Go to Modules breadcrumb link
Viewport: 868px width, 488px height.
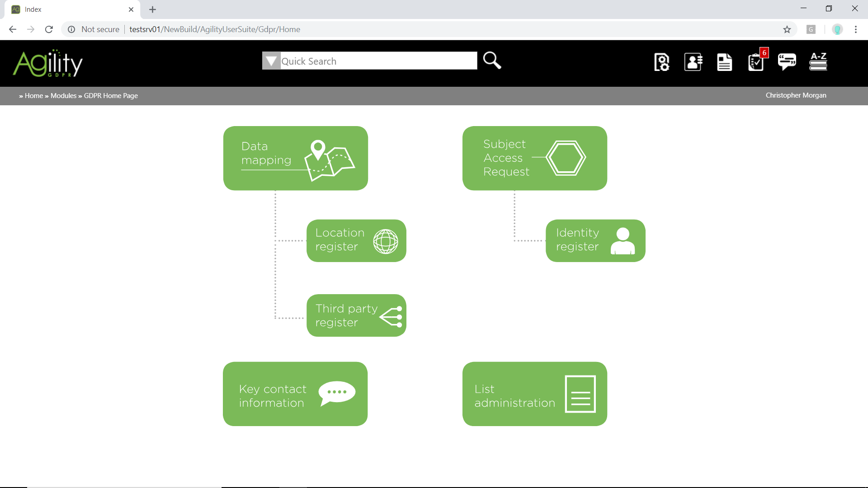[x=63, y=96]
